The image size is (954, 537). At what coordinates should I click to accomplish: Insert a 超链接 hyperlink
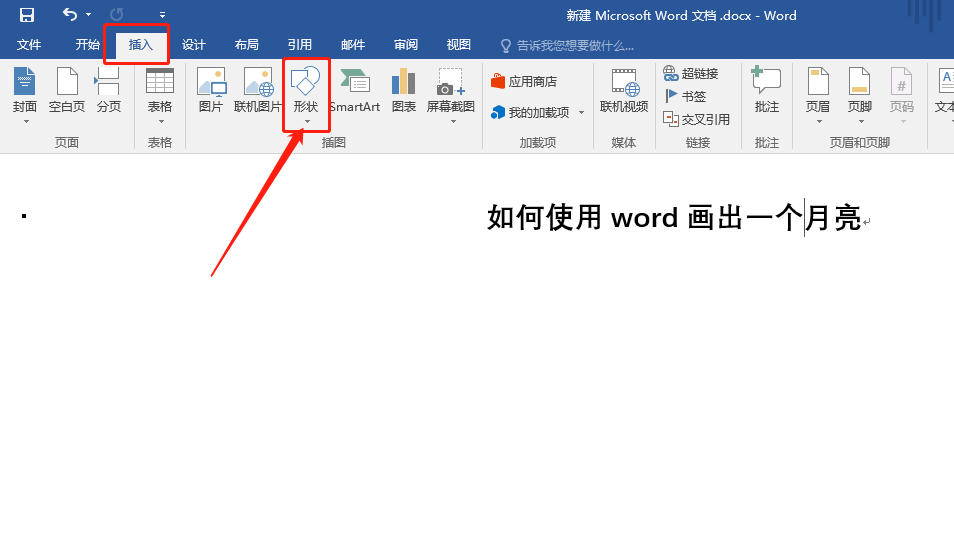pyautogui.click(x=691, y=74)
